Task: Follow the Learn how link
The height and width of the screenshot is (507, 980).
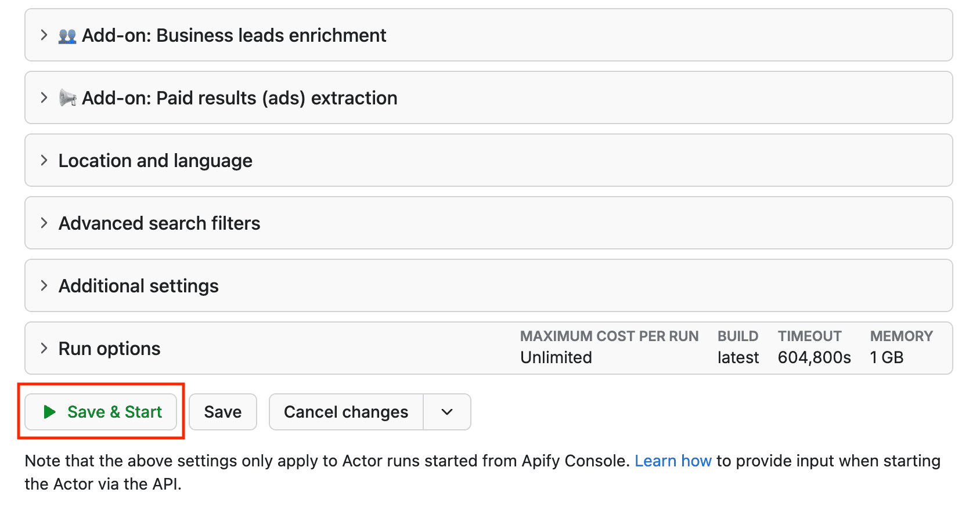Action: click(x=673, y=461)
